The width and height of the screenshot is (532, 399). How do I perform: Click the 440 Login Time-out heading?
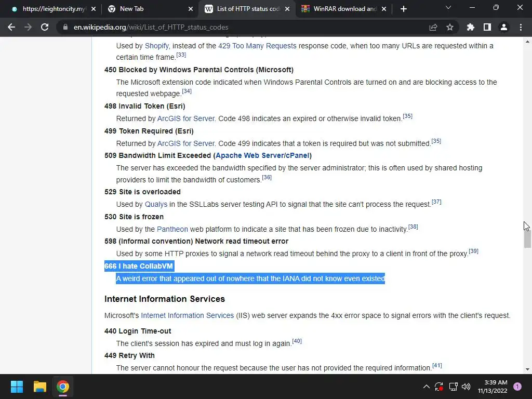coord(138,331)
